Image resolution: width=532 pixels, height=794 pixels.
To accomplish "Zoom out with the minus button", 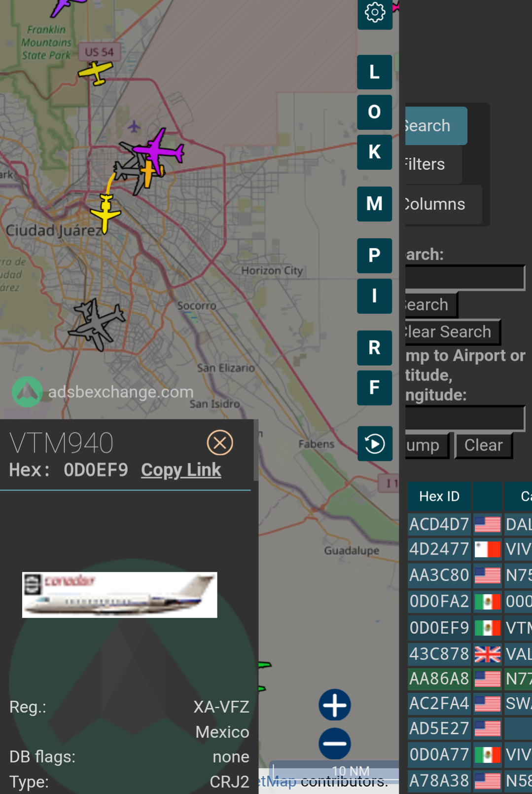I will [x=335, y=744].
